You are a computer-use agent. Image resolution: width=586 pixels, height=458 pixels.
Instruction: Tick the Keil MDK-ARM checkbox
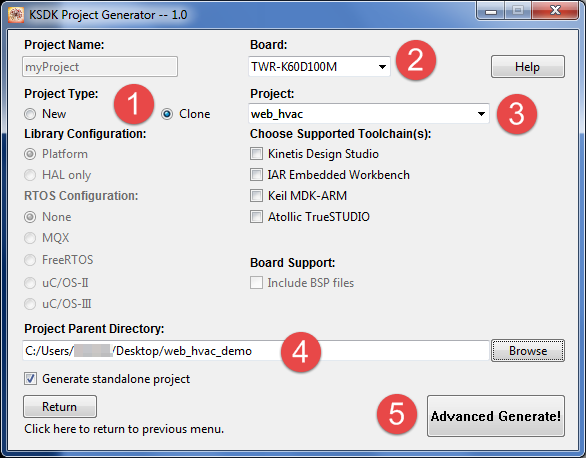(256, 195)
